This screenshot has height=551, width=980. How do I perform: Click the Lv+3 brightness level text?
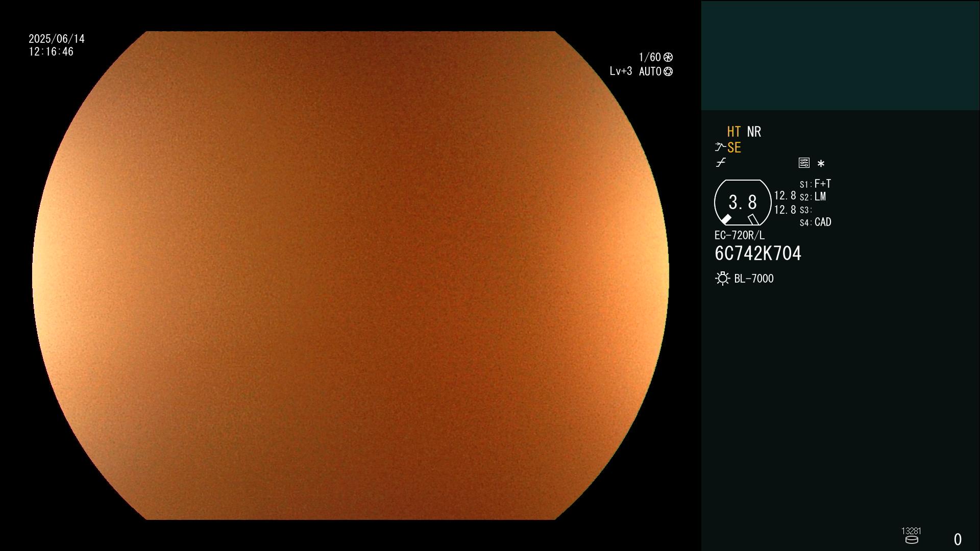[x=621, y=71]
